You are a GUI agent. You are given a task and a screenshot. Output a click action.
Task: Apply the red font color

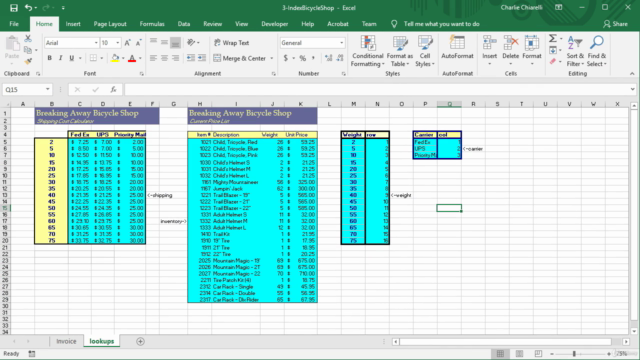click(132, 58)
